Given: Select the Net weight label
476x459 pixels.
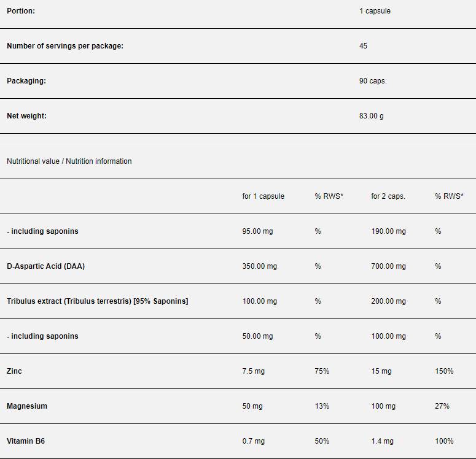Looking at the screenshot, I should click(x=26, y=116).
